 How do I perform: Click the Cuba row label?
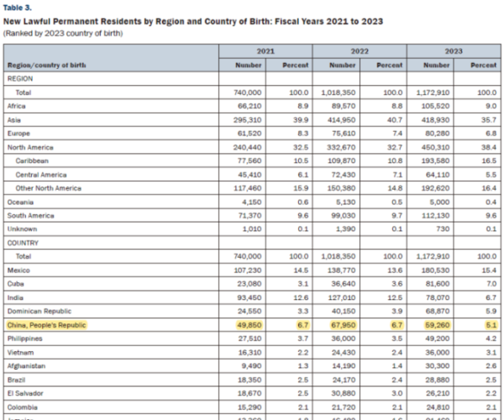click(x=15, y=284)
